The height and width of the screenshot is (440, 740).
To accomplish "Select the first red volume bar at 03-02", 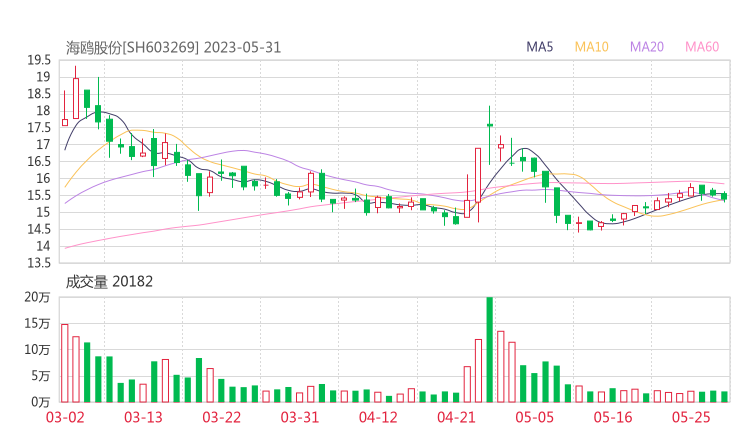I will [x=65, y=363].
